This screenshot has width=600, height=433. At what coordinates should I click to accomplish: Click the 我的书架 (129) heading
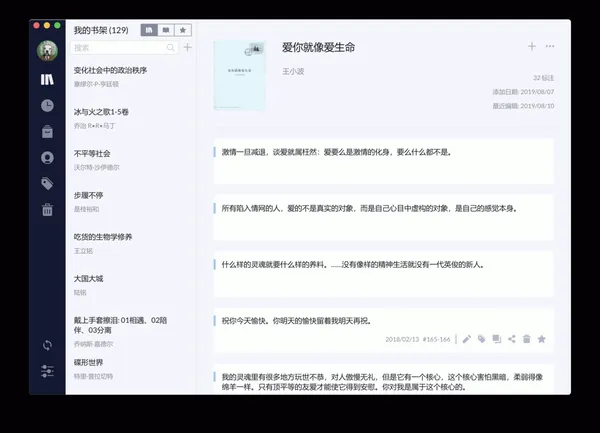pos(101,30)
